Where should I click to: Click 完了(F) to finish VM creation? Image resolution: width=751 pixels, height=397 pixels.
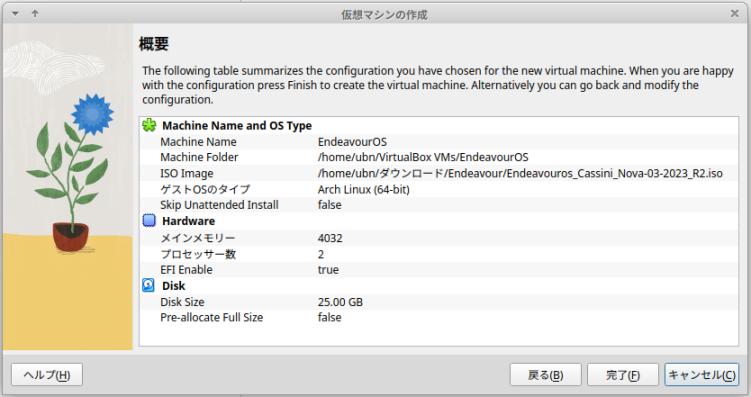[x=623, y=375]
